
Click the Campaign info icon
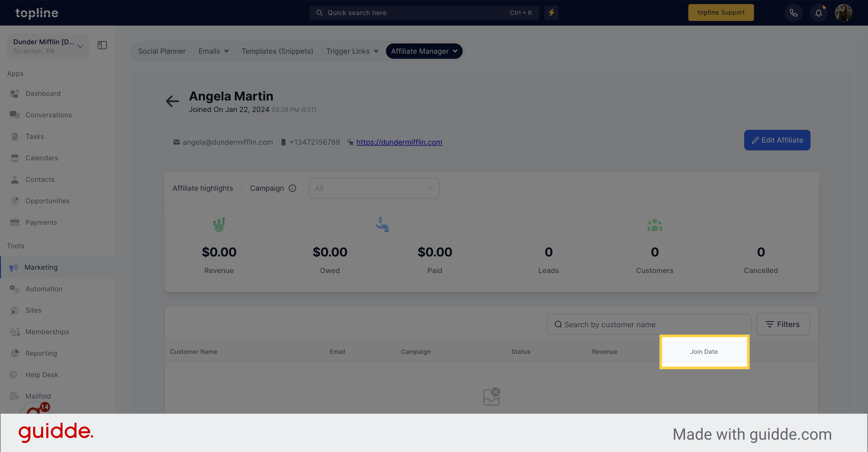(x=292, y=188)
